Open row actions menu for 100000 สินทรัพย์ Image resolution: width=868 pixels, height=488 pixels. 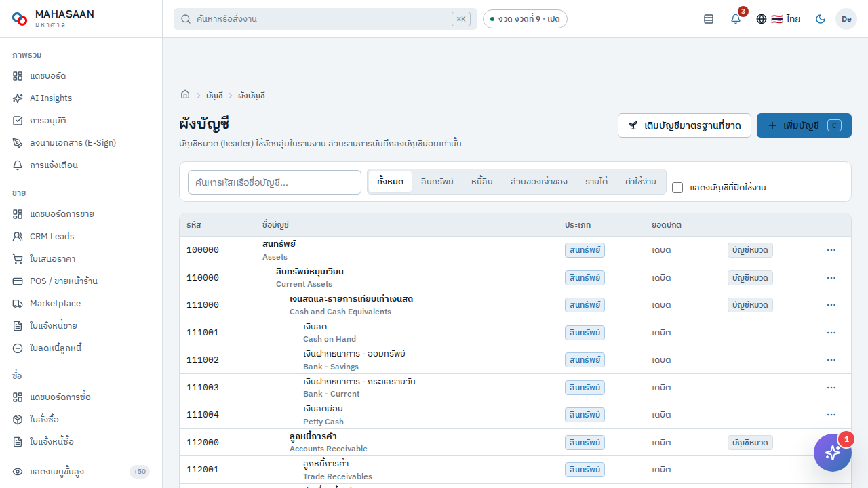coord(831,250)
